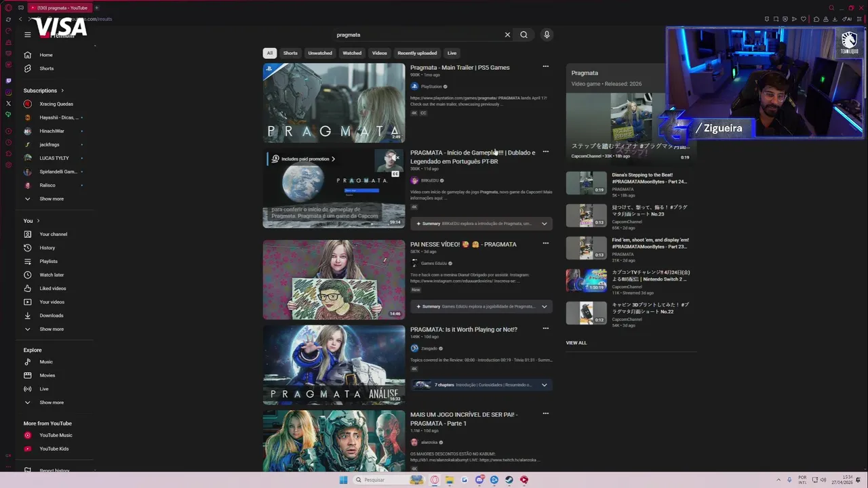The width and height of the screenshot is (868, 488).
Task: Click the browser reload icon
Action: point(8,19)
